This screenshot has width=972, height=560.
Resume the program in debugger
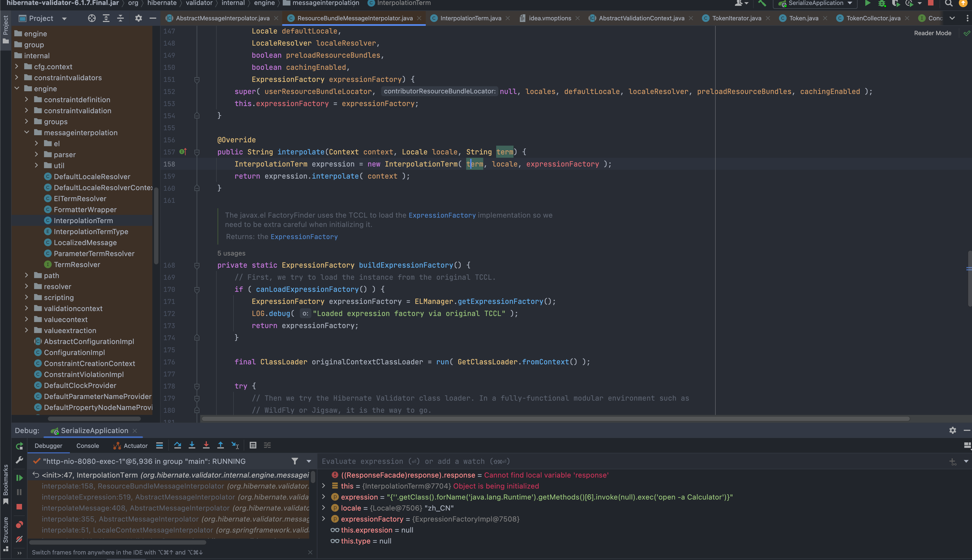[x=19, y=478]
